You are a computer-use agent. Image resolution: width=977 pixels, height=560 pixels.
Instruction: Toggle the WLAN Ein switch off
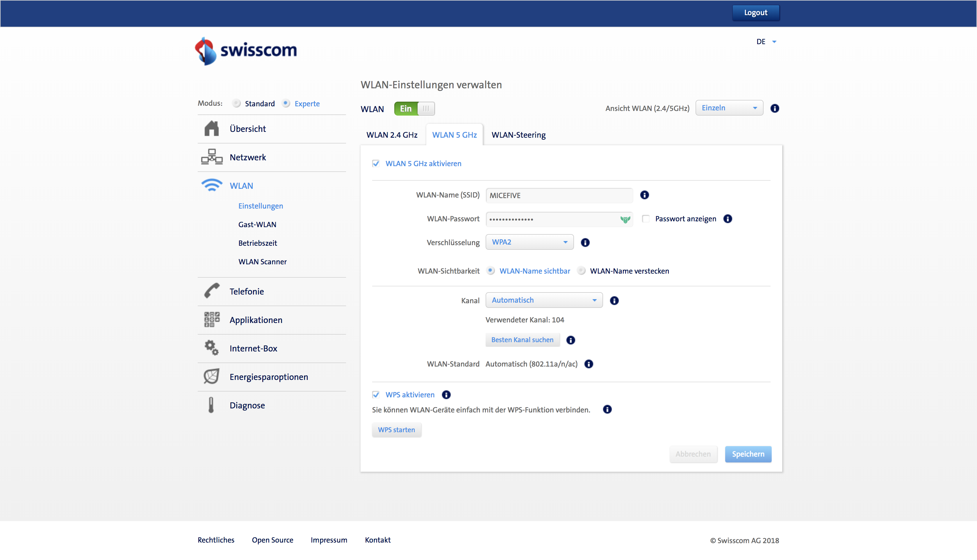(414, 108)
